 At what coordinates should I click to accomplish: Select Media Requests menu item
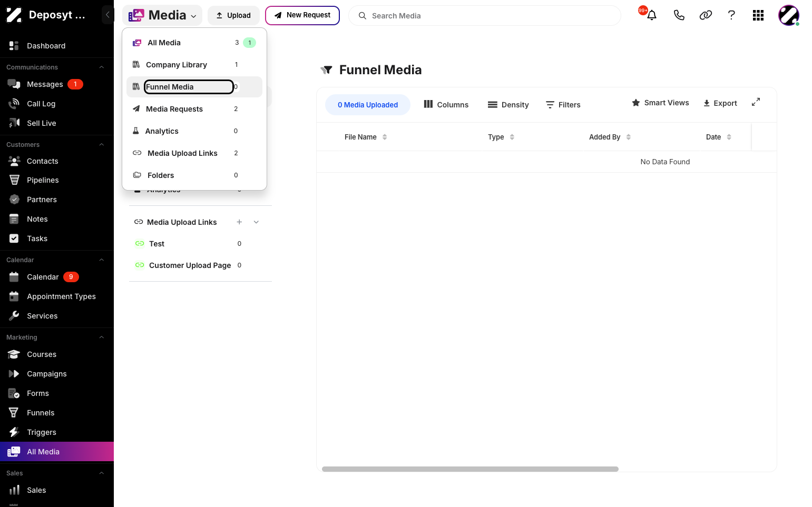click(194, 109)
